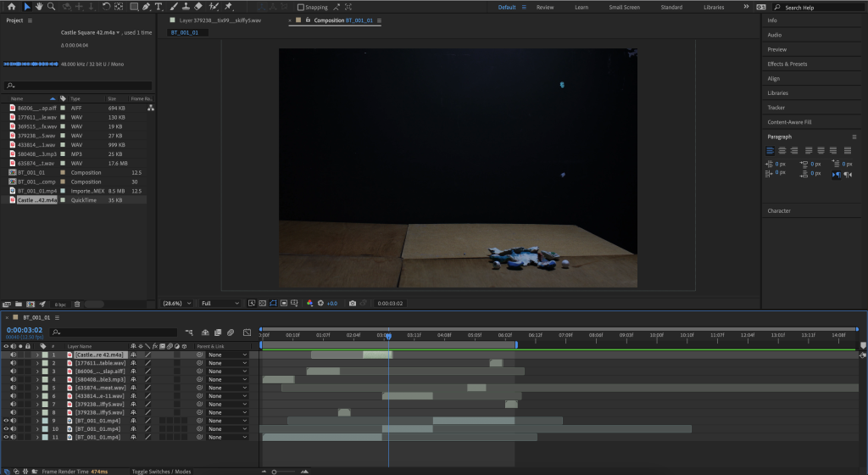Hide video for layer 9 BT_001_01.mp4

7,421
